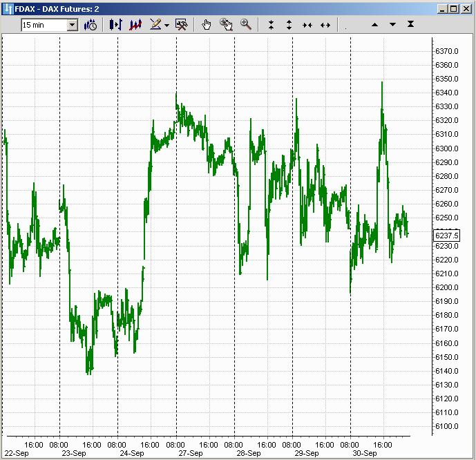Close the FDAX chart window
The width and height of the screenshot is (476, 460).
click(x=466, y=9)
